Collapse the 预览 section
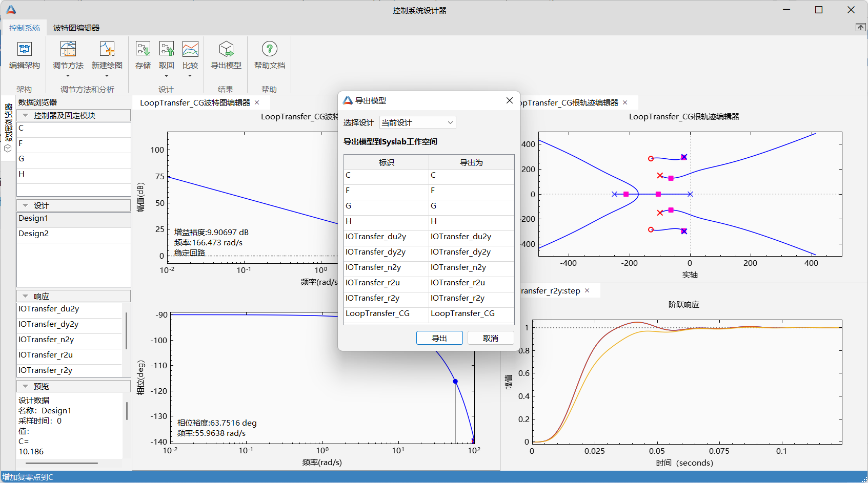Screen dimensions: 868x483 pyautogui.click(x=25, y=386)
